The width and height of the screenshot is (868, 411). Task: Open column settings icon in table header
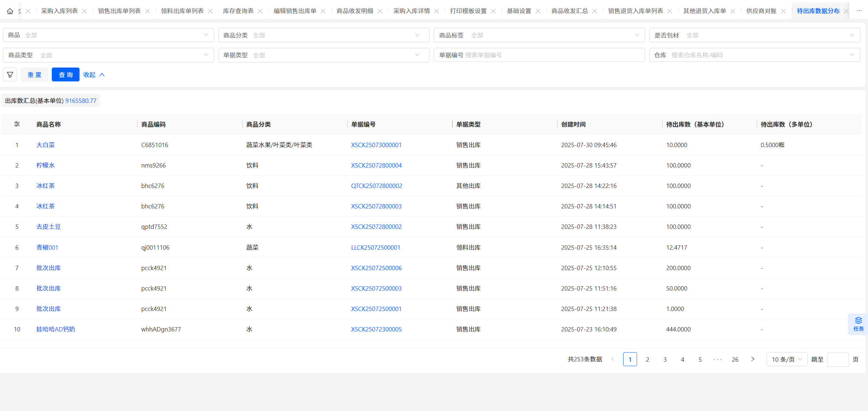[17, 124]
